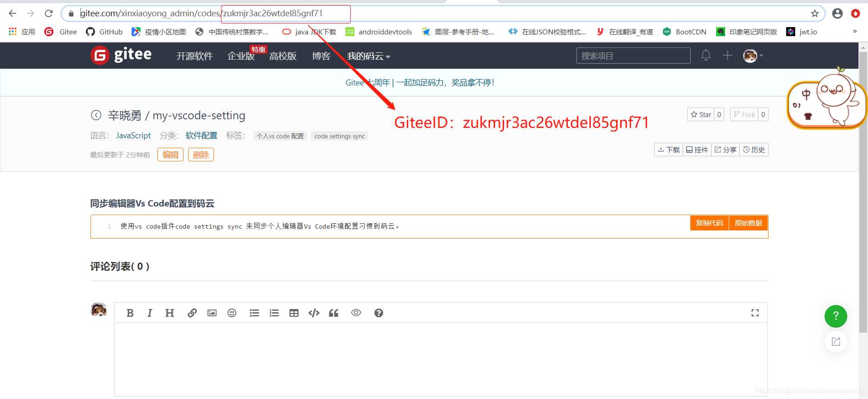Reload the current page
This screenshot has width=868, height=399.
(49, 14)
